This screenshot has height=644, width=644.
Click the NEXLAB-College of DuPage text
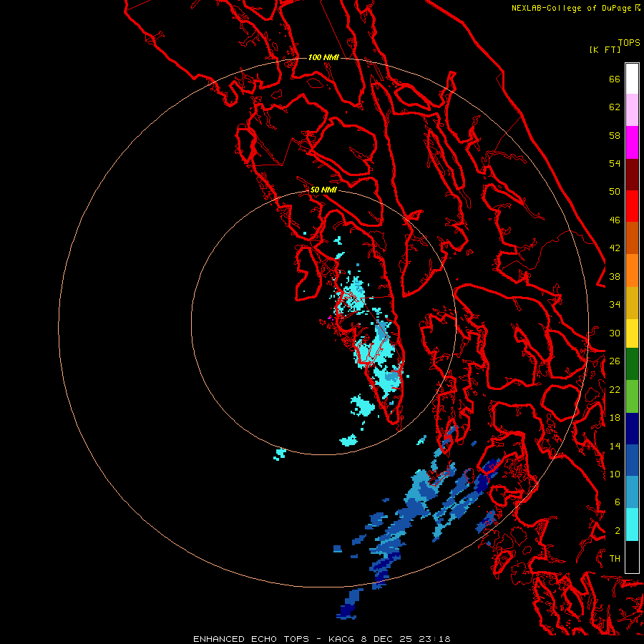[572, 8]
